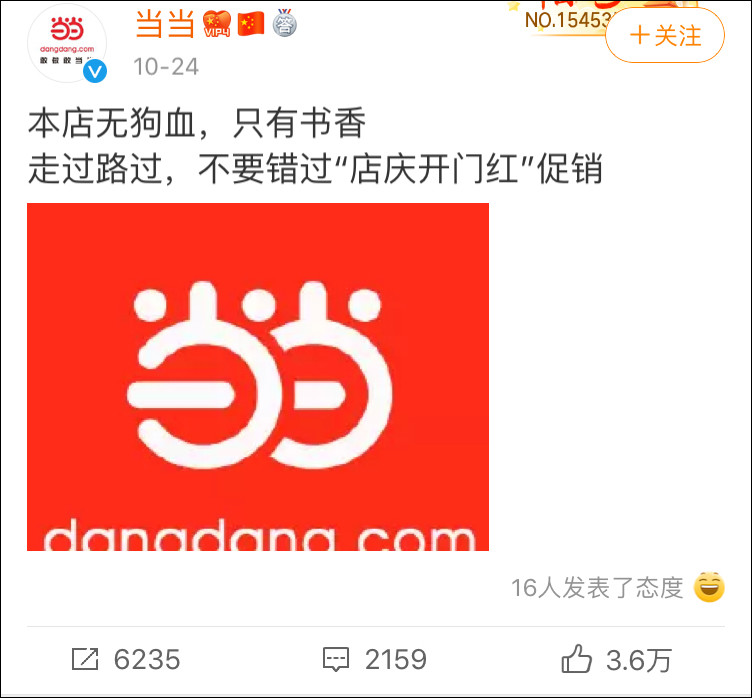Click the repost share icon
This screenshot has width=752, height=698.
pyautogui.click(x=85, y=659)
